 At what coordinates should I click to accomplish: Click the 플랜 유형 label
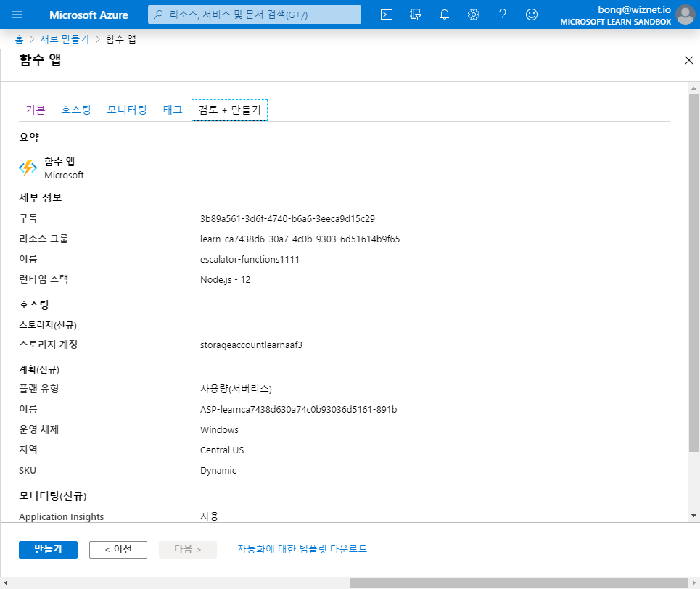39,389
